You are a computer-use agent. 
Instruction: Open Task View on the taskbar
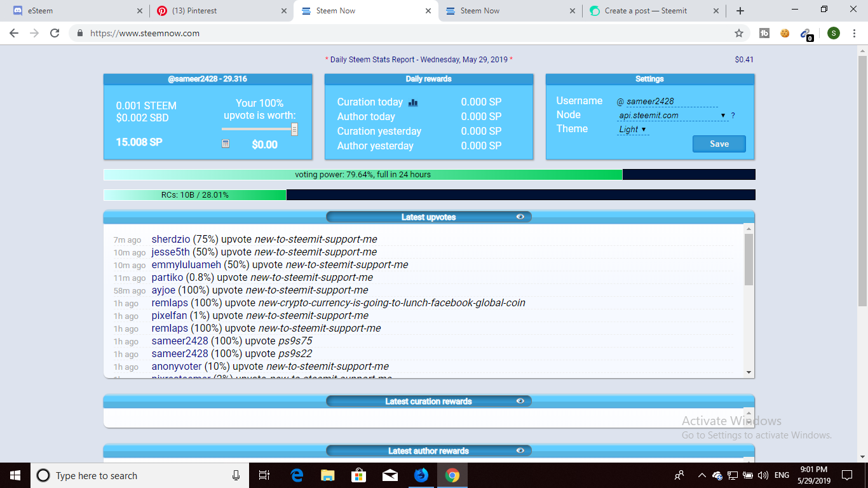(264, 475)
